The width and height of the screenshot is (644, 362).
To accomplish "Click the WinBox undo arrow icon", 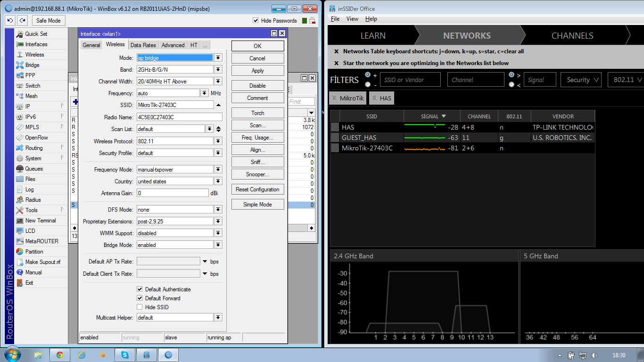I will point(10,21).
